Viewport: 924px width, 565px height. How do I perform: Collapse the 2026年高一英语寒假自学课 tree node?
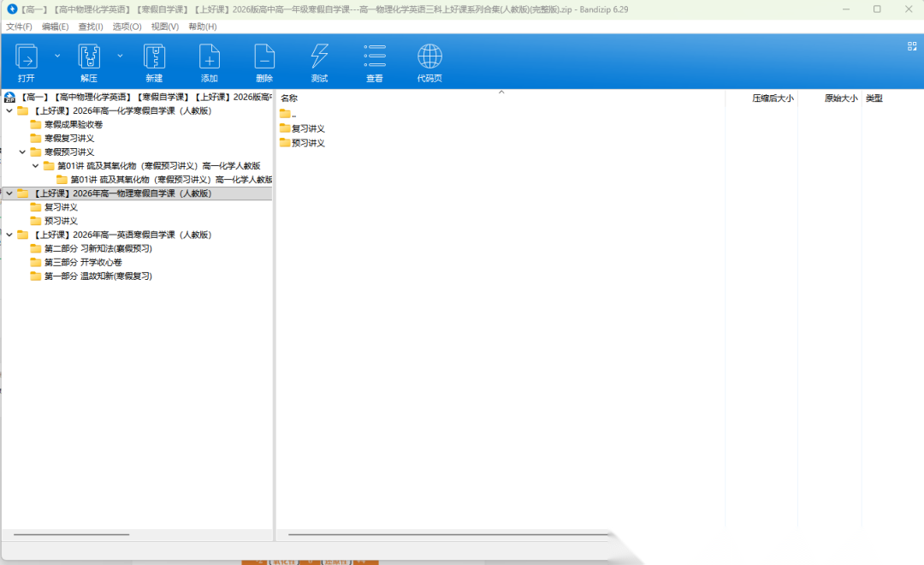9,235
